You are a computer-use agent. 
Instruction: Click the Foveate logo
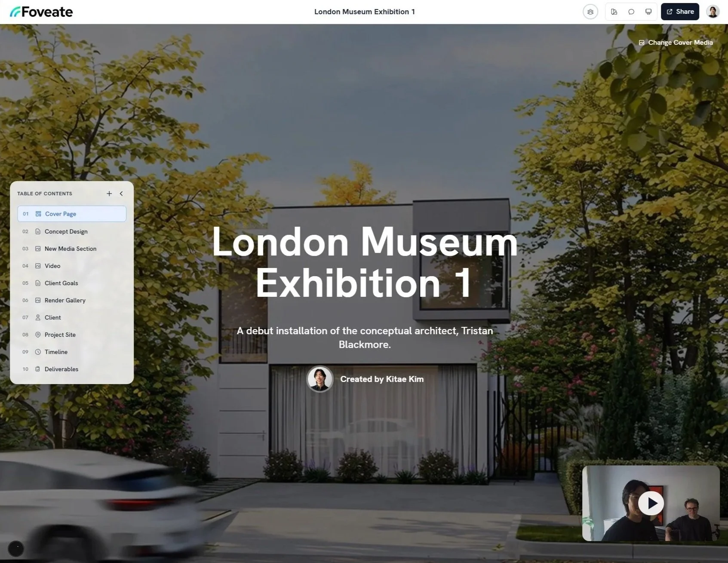(41, 12)
